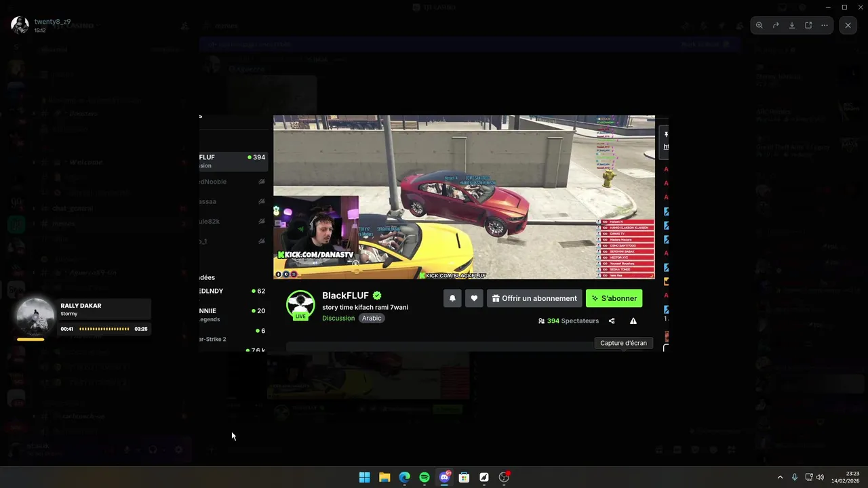The width and height of the screenshot is (868, 488).
Task: Zoom the image with the magnifier icon
Action: point(759,25)
